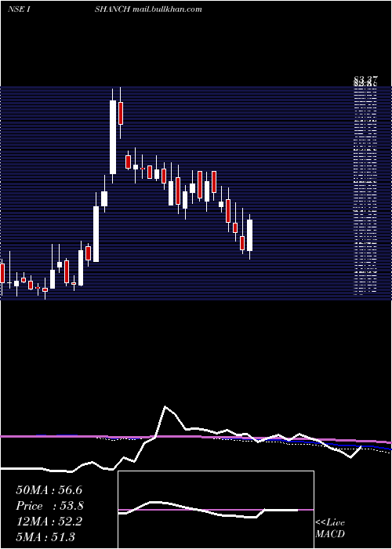Screen dimensions: 392x549
Task: Click the 5MA : 51.3 text
Action: 45,536
